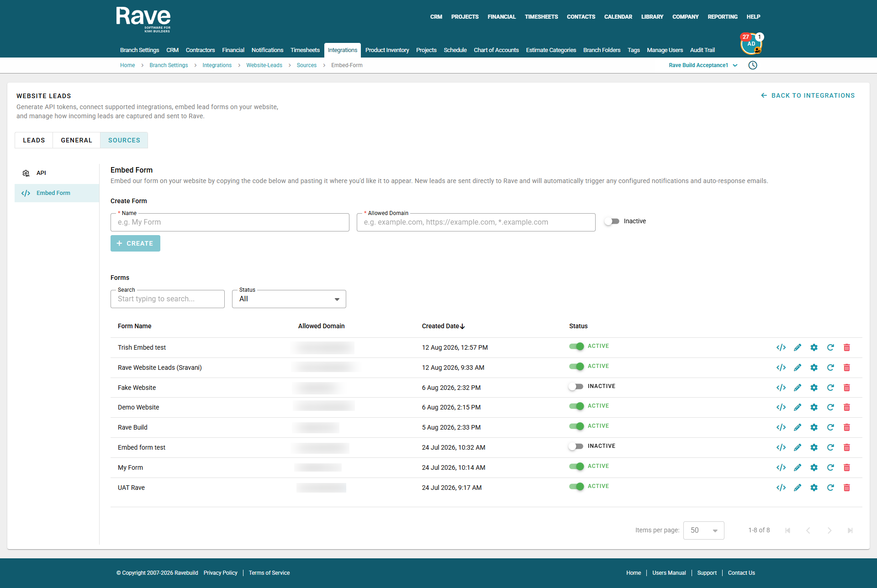The image size is (877, 588).
Task: Regenerate the Demo Website form
Action: (830, 407)
